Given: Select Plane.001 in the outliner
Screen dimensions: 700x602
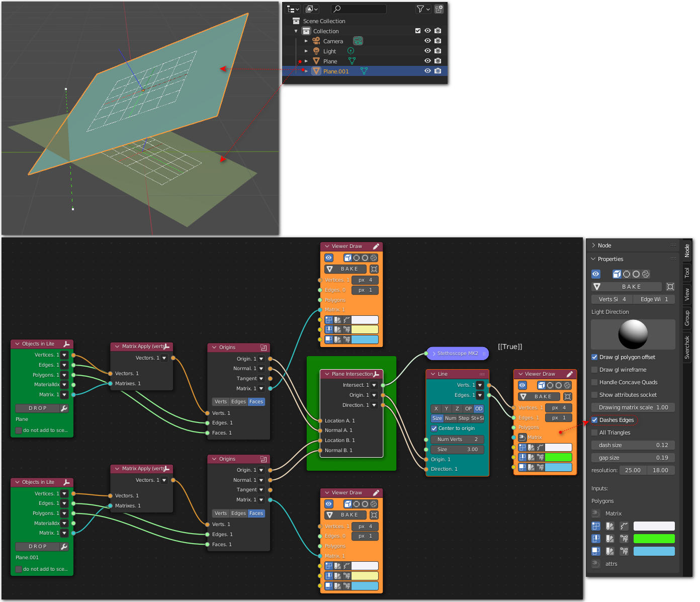Looking at the screenshot, I should point(336,71).
